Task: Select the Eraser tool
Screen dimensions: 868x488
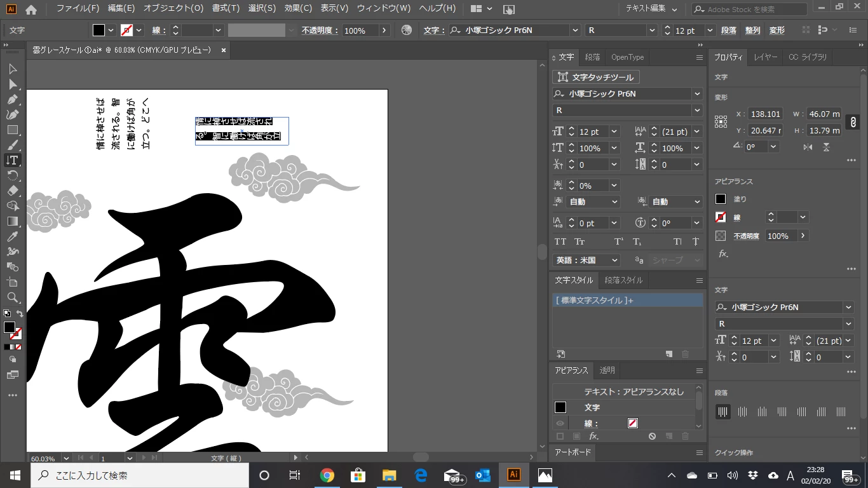Action: point(12,191)
